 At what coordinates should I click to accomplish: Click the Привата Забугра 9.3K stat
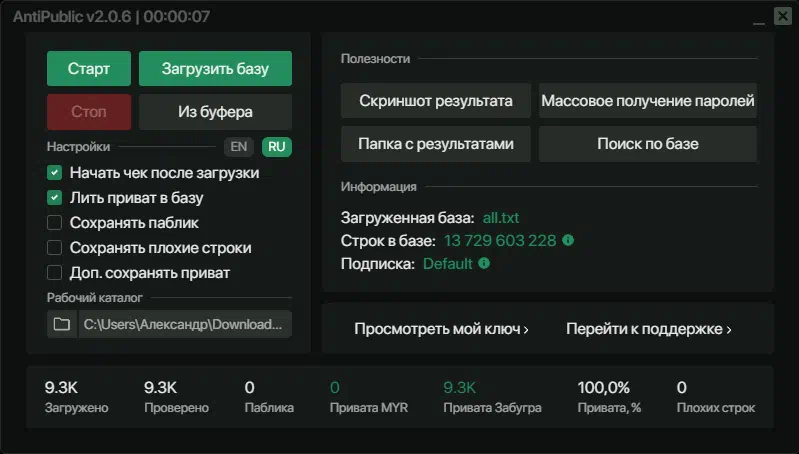coord(492,397)
